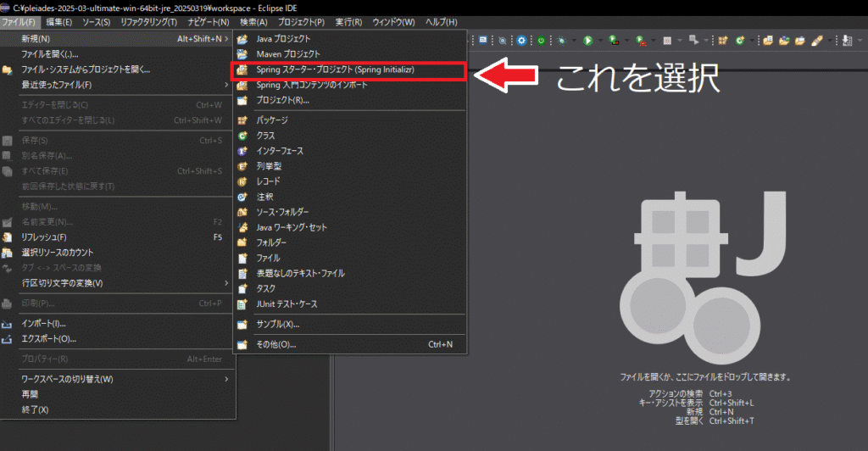Open the dropdown arrow next to Run icon
This screenshot has width=868, height=451.
pos(600,41)
